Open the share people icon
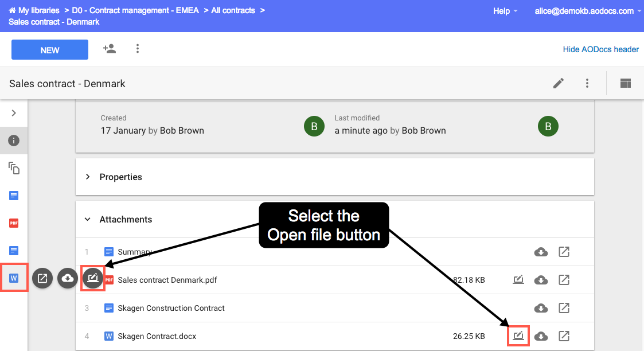Screen dimensions: 644x351 coord(110,49)
